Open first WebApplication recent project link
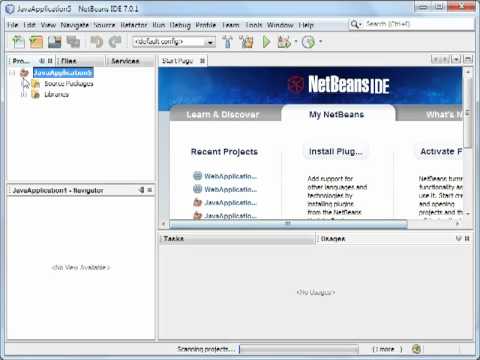 click(x=231, y=176)
